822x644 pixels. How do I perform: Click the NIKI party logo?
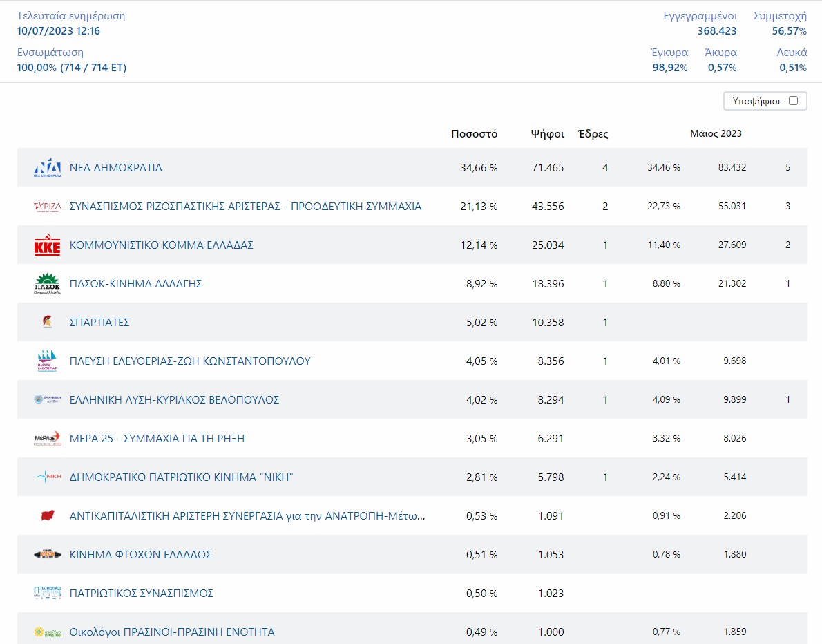pyautogui.click(x=47, y=477)
